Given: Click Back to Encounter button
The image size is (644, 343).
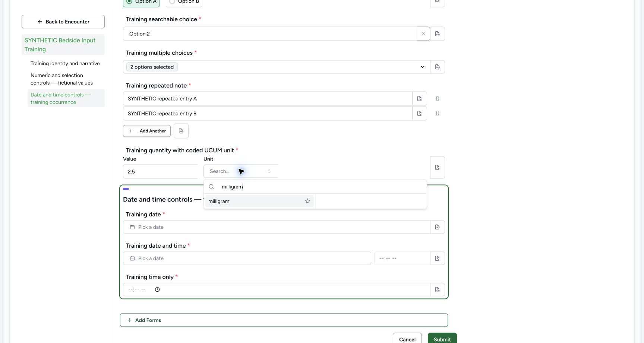Looking at the screenshot, I should 63,22.
